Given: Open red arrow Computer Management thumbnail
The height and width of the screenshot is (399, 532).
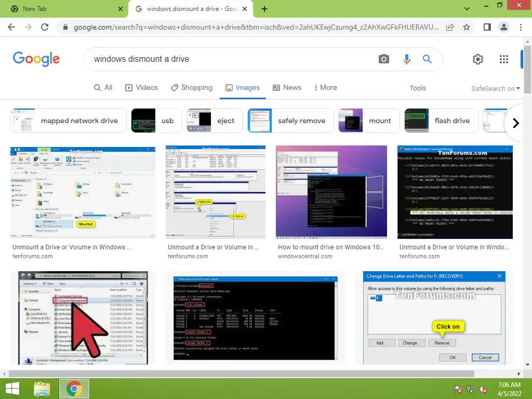Looking at the screenshot, I should [83, 318].
